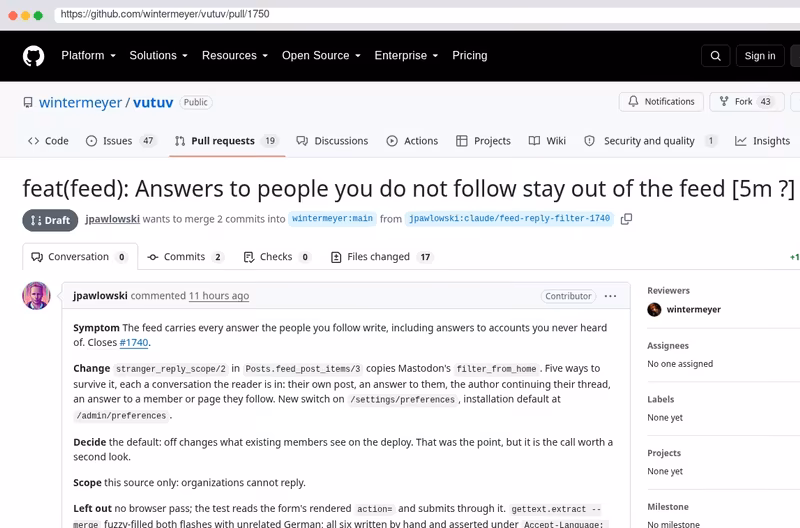This screenshot has height=528, width=800.
Task: Click jpawlowski's profile avatar
Action: tap(36, 296)
